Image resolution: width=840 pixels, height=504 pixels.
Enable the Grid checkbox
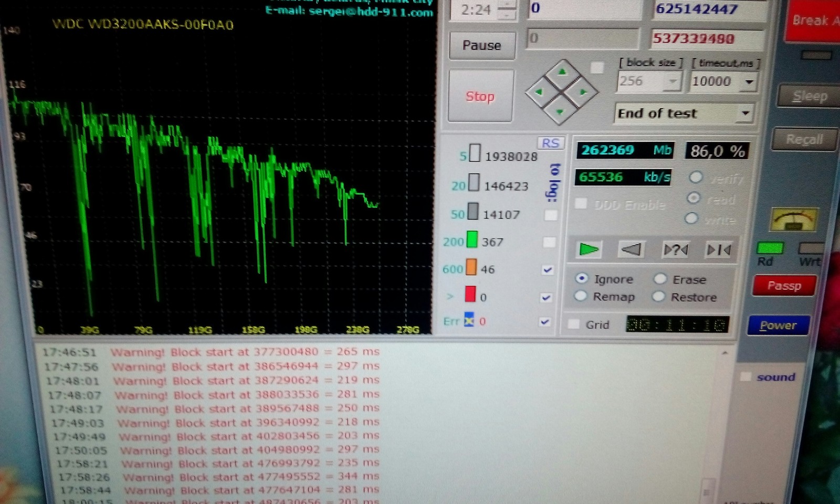pos(574,324)
